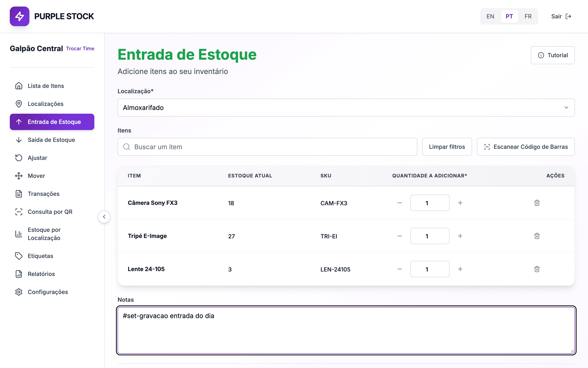The width and height of the screenshot is (588, 368).
Task: Collapse the sidebar with chevron button
Action: point(104,217)
